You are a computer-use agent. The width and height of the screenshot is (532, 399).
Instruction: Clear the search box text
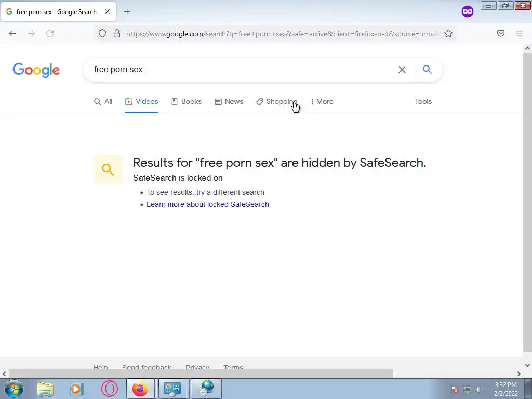click(402, 70)
